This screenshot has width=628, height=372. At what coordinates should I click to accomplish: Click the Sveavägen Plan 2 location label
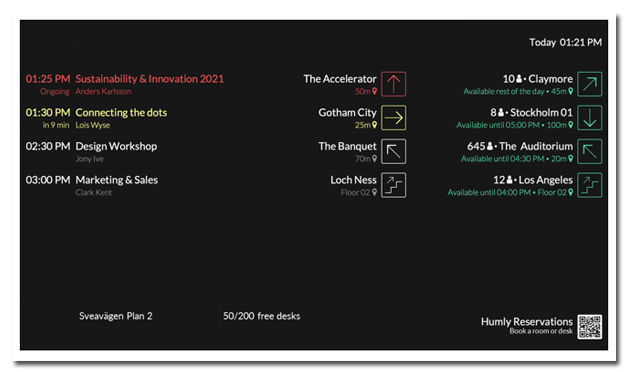pos(116,316)
